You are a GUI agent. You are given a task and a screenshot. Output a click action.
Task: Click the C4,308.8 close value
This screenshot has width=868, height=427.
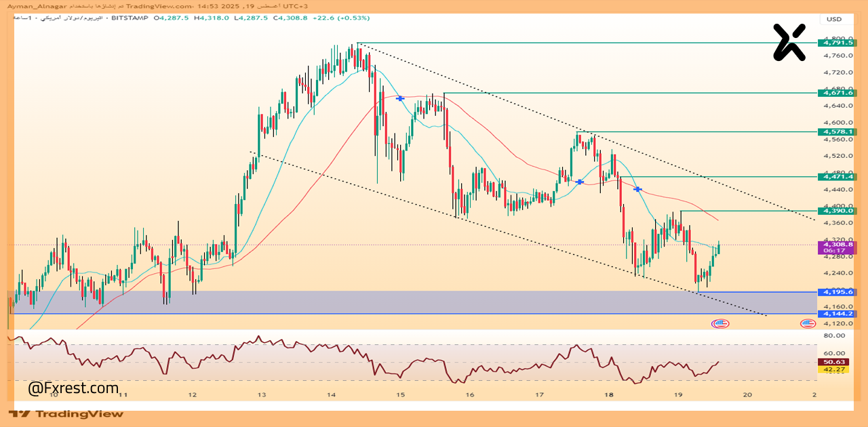click(292, 18)
